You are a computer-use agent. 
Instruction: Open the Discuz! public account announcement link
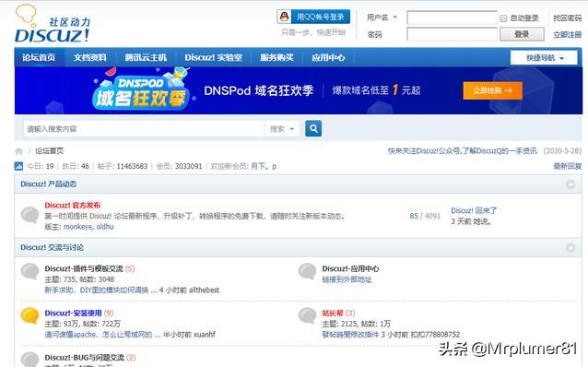[x=462, y=151]
